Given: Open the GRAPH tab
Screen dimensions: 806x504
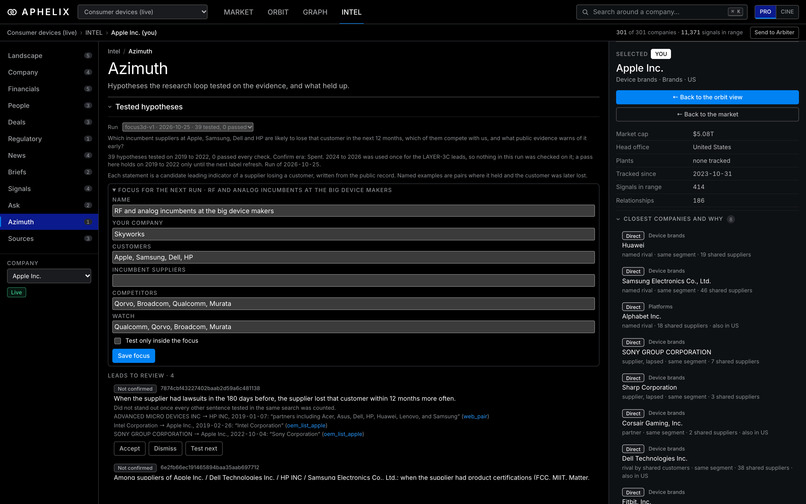Looking at the screenshot, I should (315, 12).
